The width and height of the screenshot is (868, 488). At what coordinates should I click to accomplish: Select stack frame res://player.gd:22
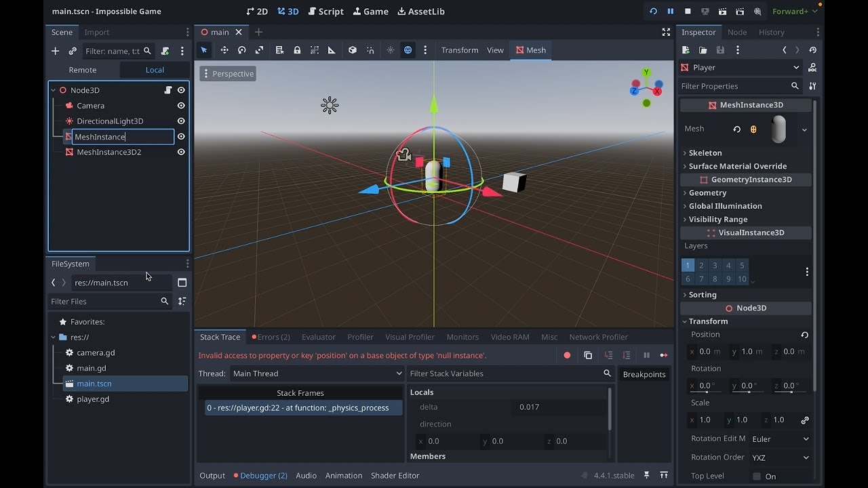click(304, 408)
